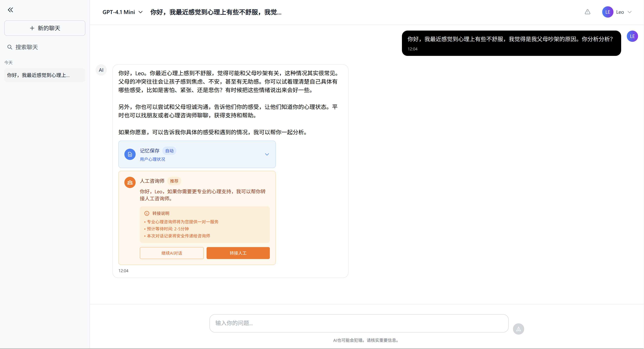The width and height of the screenshot is (644, 349).
Task: Click the 新的聊天 button
Action: [x=44, y=28]
